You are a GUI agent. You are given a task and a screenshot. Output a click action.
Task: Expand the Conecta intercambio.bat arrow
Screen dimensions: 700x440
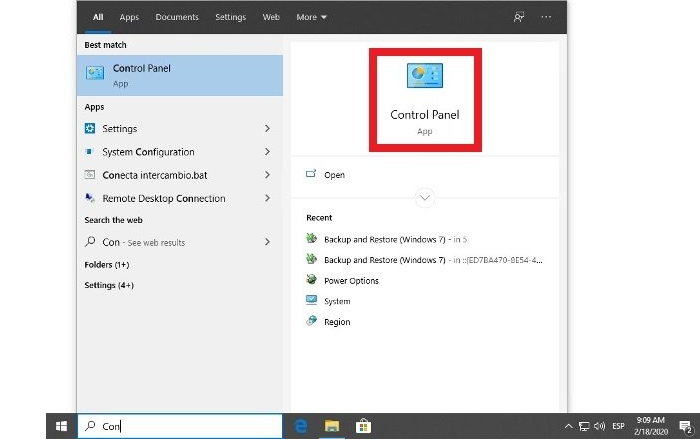coord(267,175)
